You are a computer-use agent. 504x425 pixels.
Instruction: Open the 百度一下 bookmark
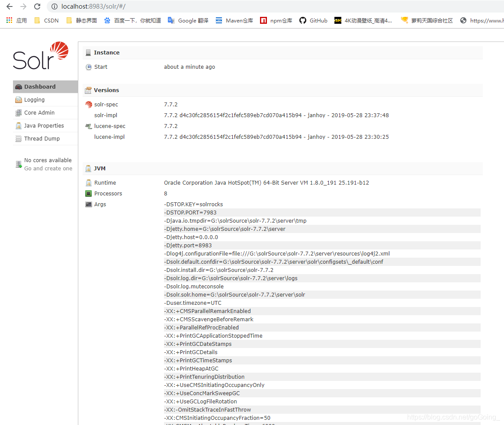[132, 21]
